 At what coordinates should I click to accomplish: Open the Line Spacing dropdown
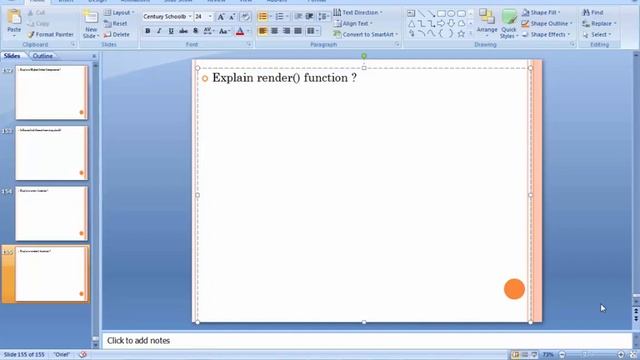[x=323, y=17]
